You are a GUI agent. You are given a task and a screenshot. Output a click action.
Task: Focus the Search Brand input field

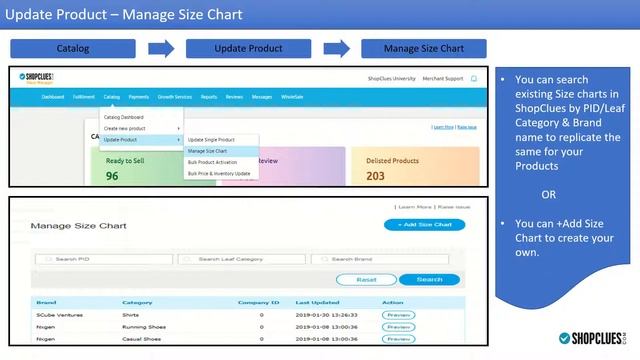click(x=380, y=259)
